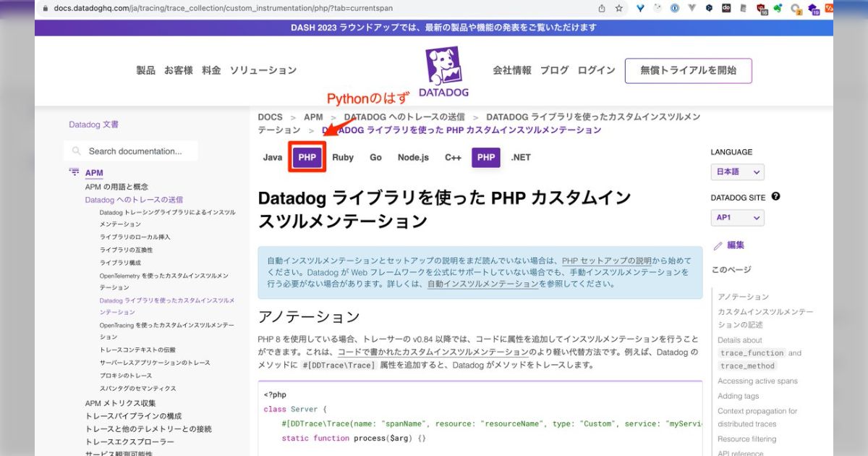Image resolution: width=868 pixels, height=456 pixels.
Task: Open the 1Password extension in the browser toolbar
Action: (674, 8)
